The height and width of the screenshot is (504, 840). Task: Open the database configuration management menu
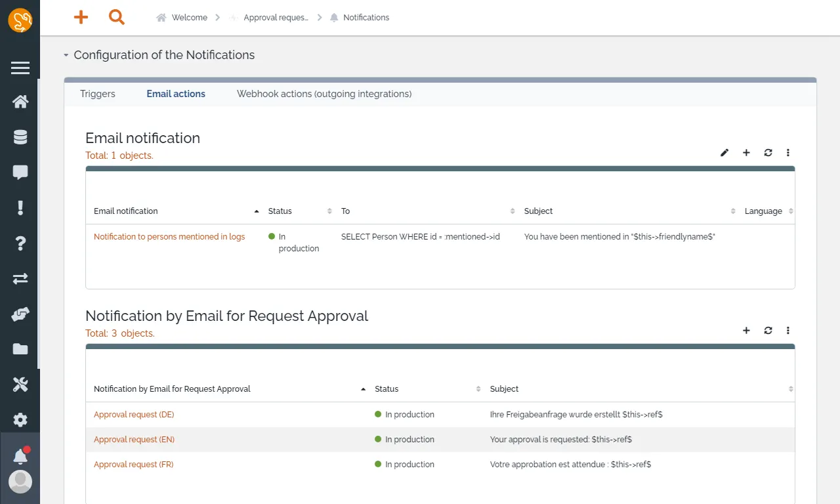tap(20, 137)
